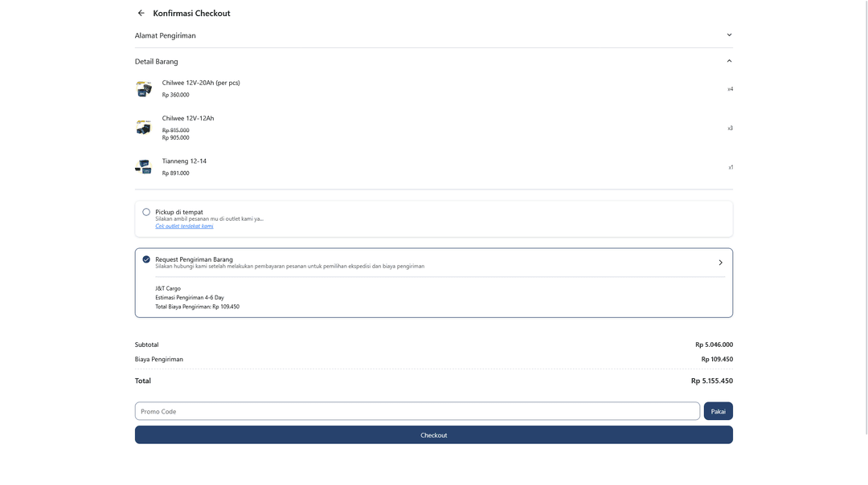Select the Pickup di tempat radio option
The height and width of the screenshot is (485, 868).
pos(146,212)
